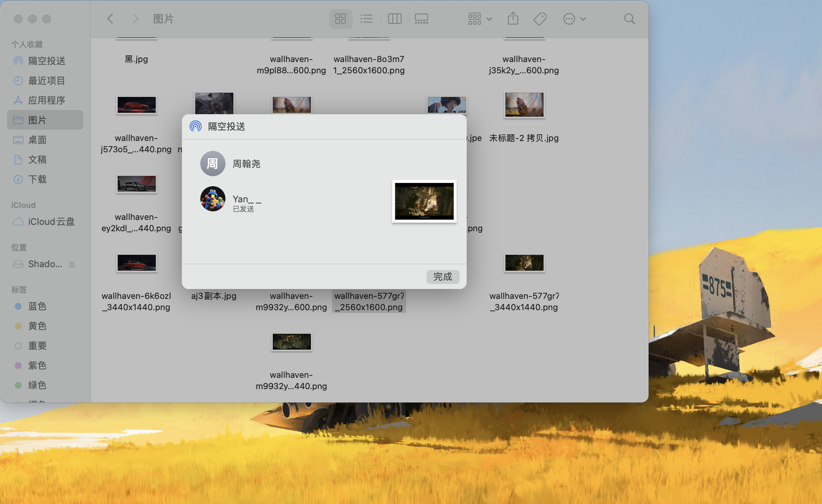The image size is (822, 504).
Task: Switch to icon grid view
Action: pos(340,19)
